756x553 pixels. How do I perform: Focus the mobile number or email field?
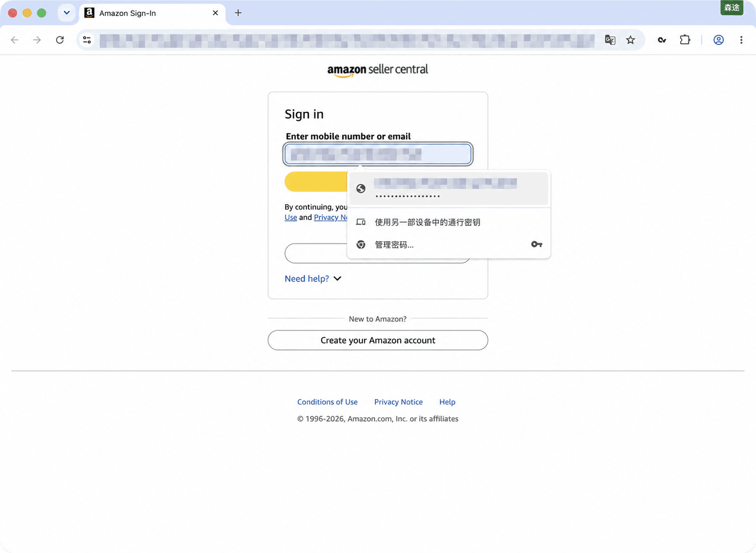tap(378, 154)
